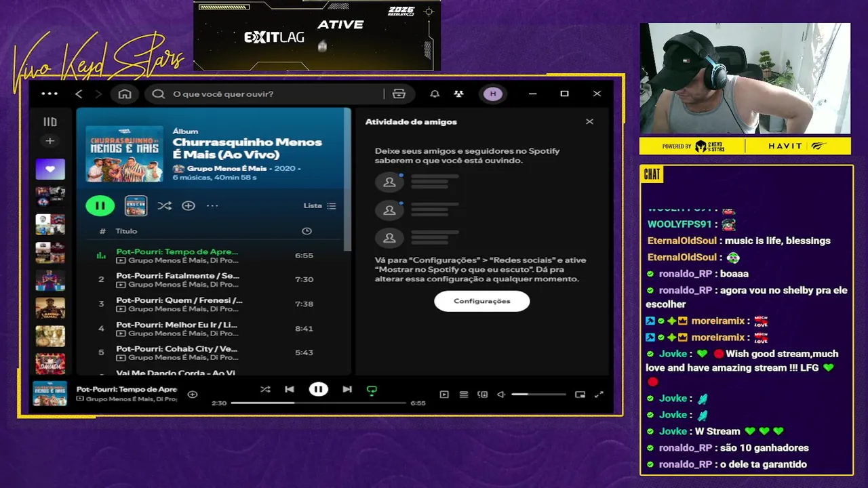Open the Now Playing view icon
The height and width of the screenshot is (488, 868).
[x=444, y=394]
